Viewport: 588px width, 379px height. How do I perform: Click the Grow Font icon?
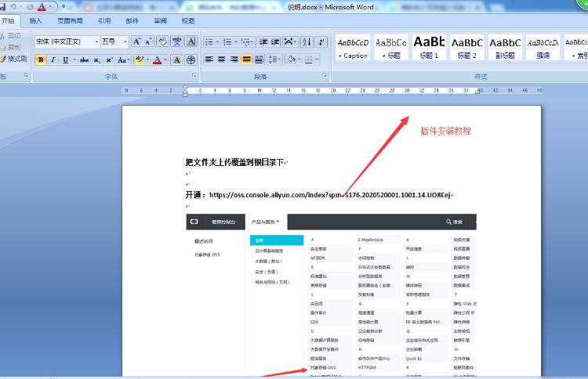[x=137, y=42]
